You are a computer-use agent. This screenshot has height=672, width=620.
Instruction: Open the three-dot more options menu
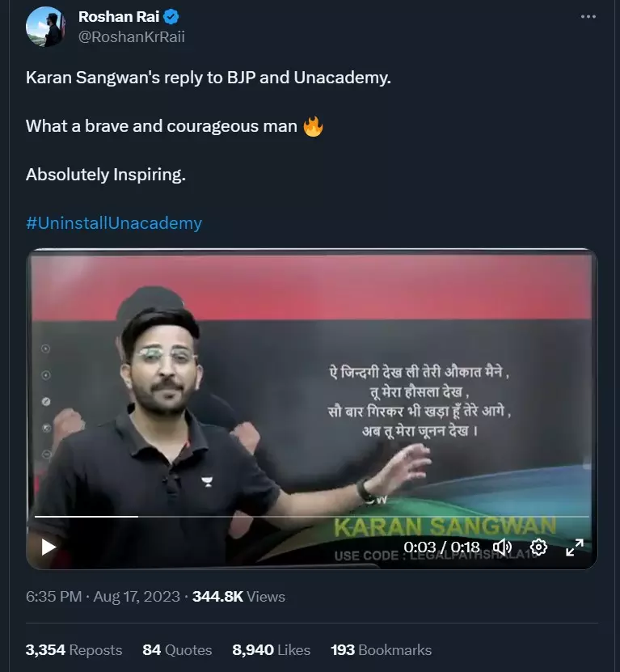tap(588, 17)
